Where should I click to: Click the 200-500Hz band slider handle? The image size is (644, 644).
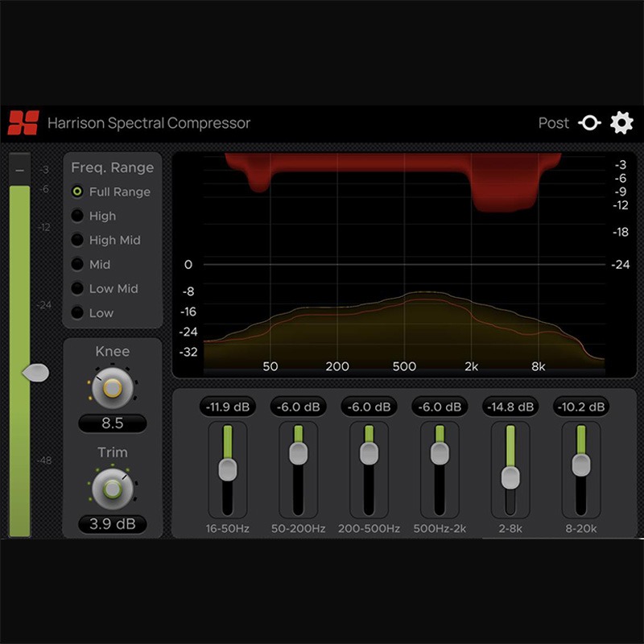click(x=369, y=453)
